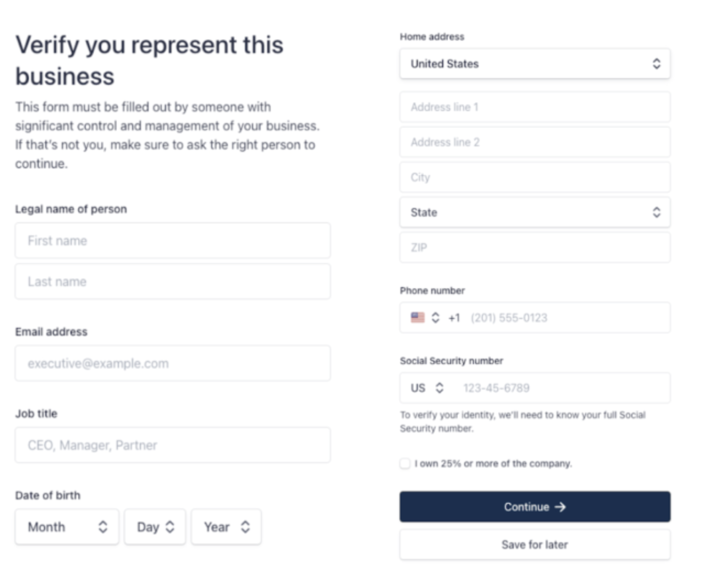Viewport: 728px width, 587px height.
Task: Select the Address line 2 field
Action: [x=535, y=142]
